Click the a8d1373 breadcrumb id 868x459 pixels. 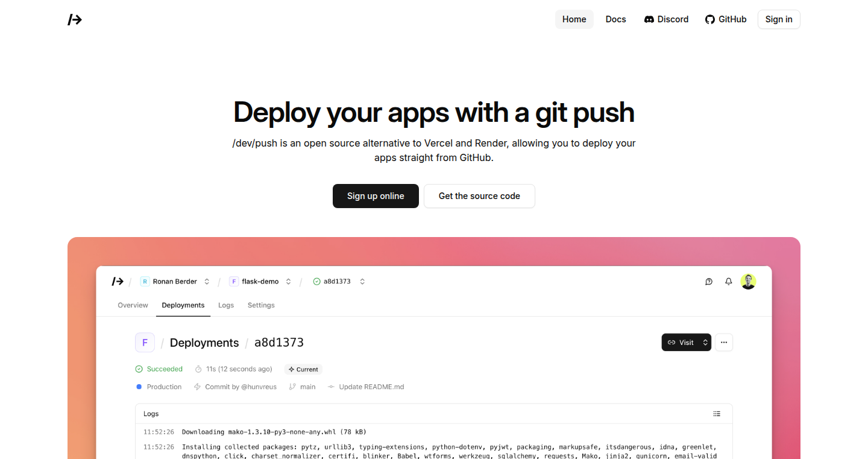[337, 281]
